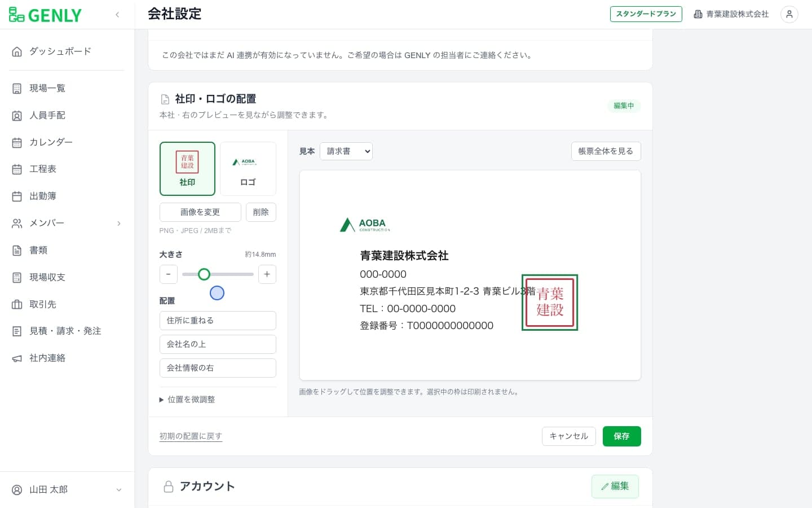
Task: Save the stamp layout with 保存
Action: [622, 436]
